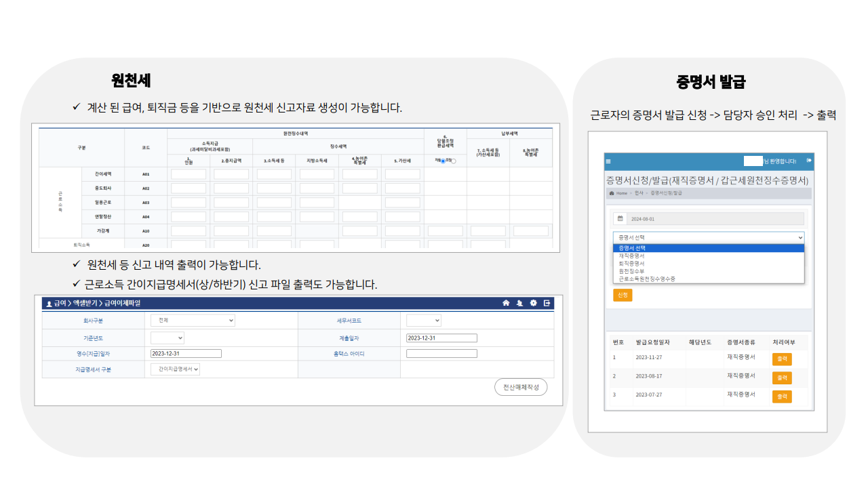
Task: Click the logout icon beside 환영합니다 greeting
Action: (809, 161)
